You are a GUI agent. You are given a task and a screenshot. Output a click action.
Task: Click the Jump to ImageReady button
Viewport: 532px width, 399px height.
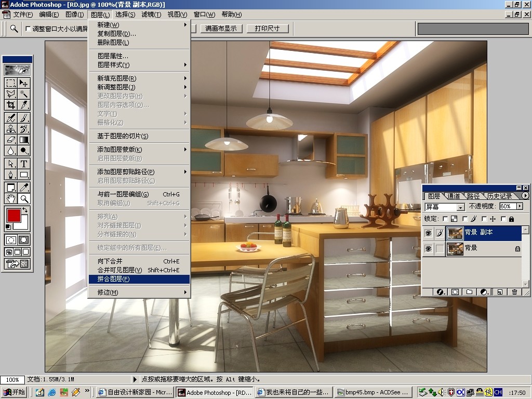pyautogui.click(x=17, y=263)
